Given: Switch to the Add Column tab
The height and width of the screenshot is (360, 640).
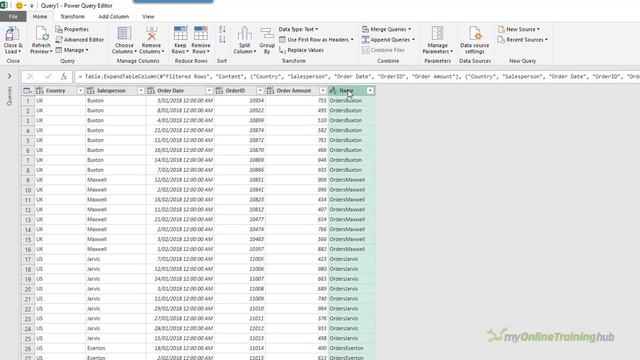Looking at the screenshot, I should pyautogui.click(x=113, y=17).
